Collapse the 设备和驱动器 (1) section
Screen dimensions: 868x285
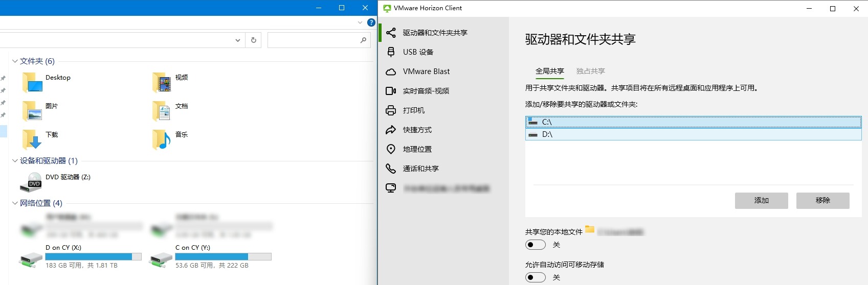click(x=15, y=161)
